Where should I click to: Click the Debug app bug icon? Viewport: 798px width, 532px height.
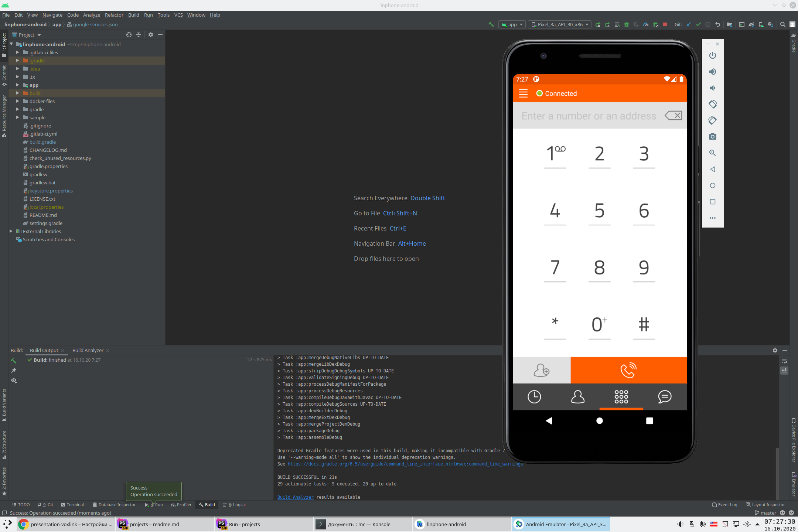coord(627,24)
